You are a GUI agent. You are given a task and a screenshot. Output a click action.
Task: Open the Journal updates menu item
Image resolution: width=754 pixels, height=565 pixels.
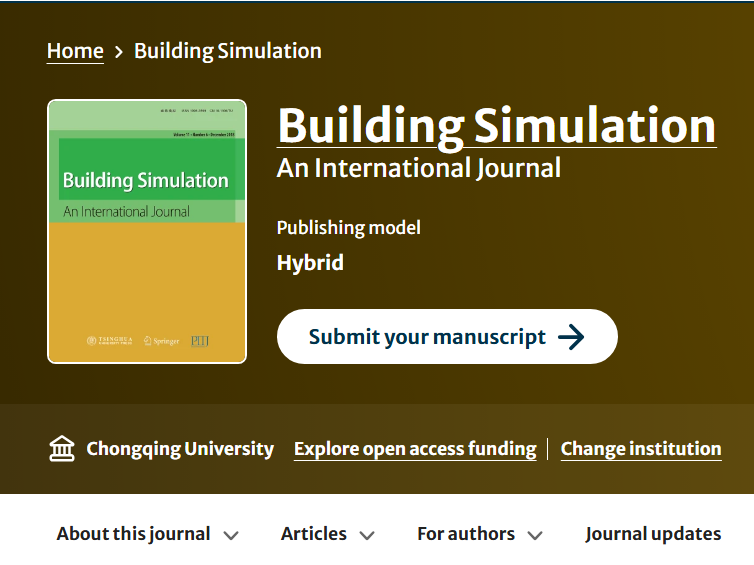click(x=653, y=534)
